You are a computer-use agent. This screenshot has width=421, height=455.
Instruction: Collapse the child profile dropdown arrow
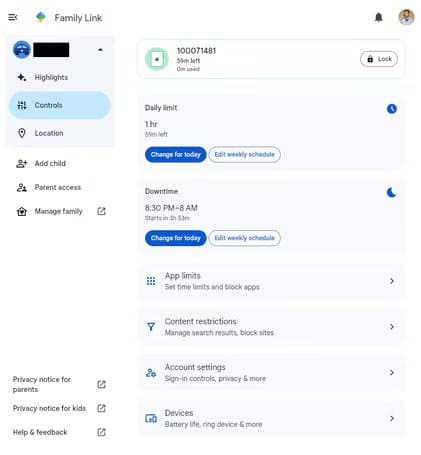tap(100, 50)
